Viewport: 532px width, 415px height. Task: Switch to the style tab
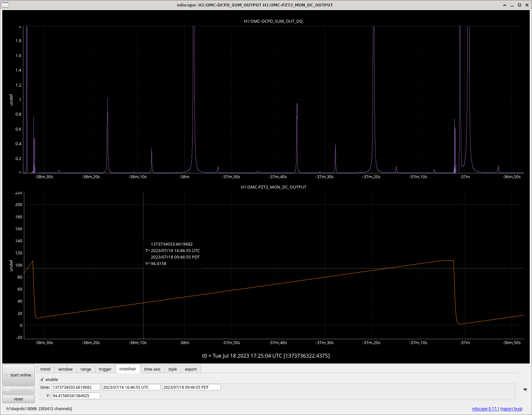click(x=172, y=369)
